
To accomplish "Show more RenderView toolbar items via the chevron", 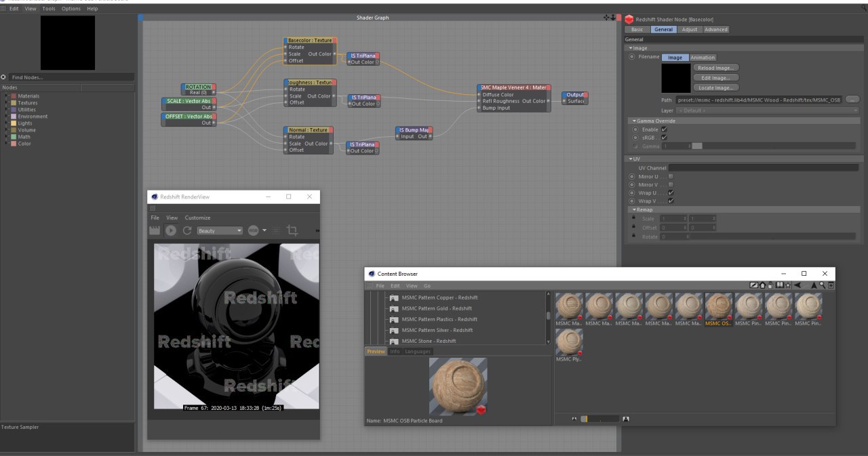I will pos(317,231).
